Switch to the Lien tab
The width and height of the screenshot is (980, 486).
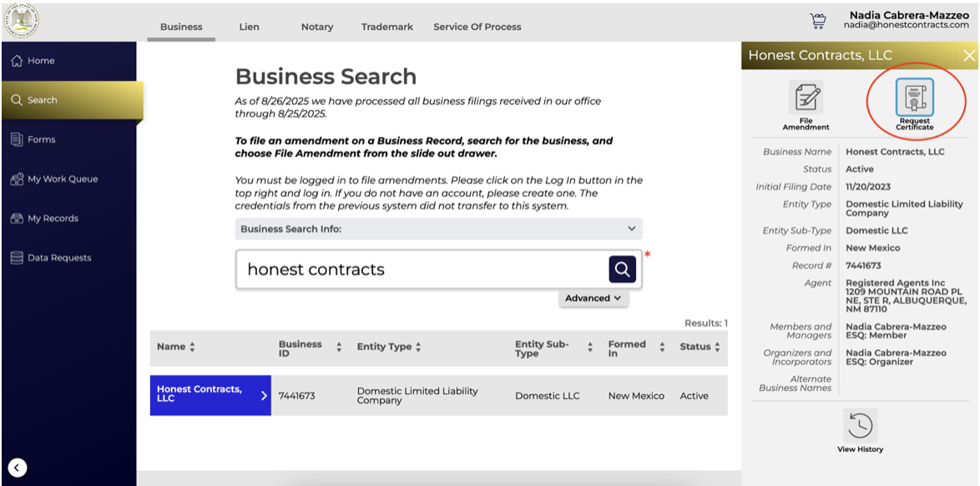point(249,27)
